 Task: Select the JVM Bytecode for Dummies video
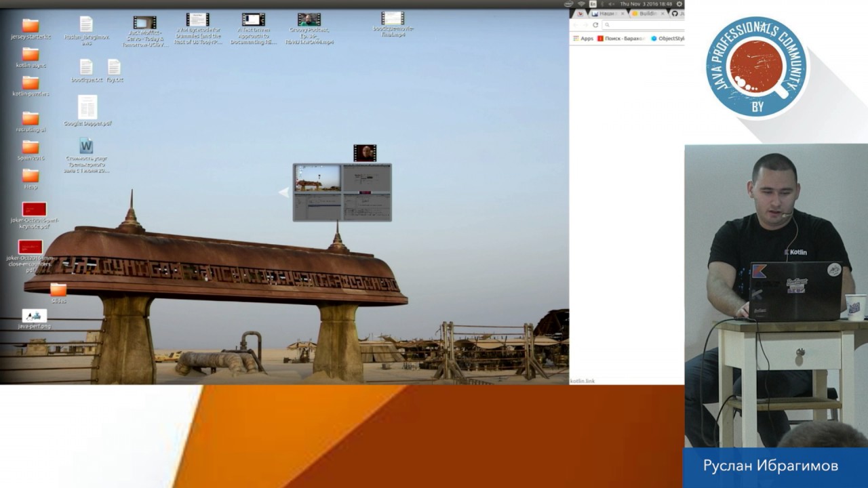(197, 20)
